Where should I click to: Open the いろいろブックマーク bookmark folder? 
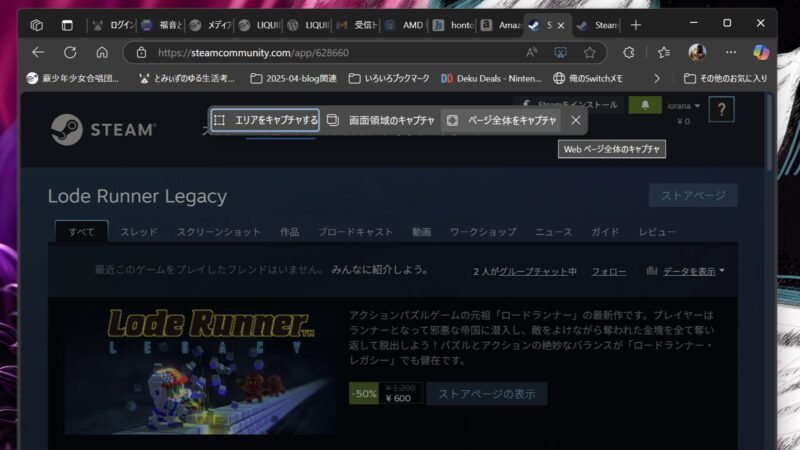pos(389,78)
